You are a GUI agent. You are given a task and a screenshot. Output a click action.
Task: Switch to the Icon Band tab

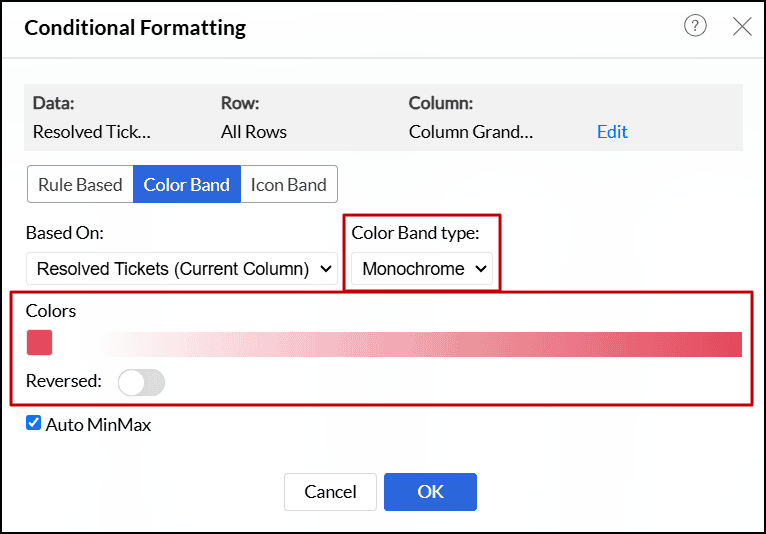(x=288, y=185)
